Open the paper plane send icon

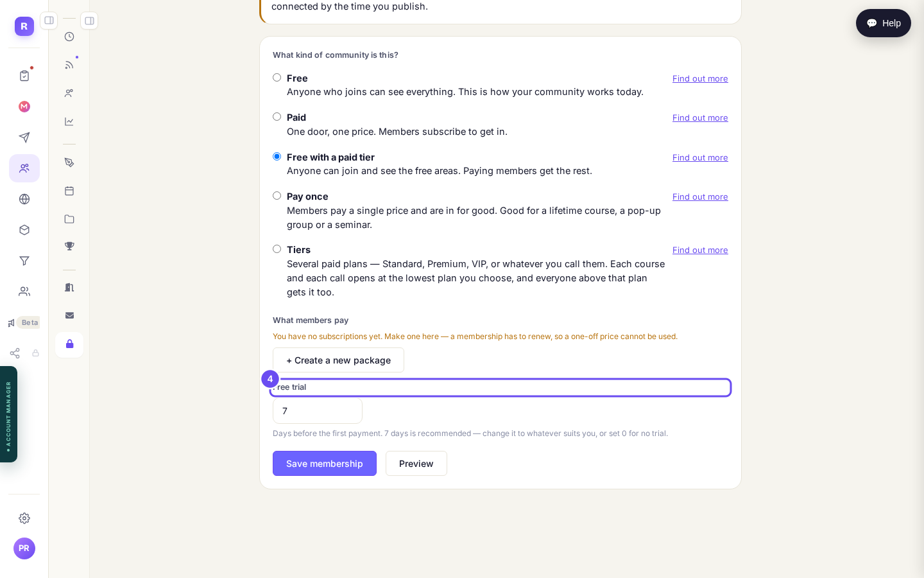pyautogui.click(x=24, y=137)
